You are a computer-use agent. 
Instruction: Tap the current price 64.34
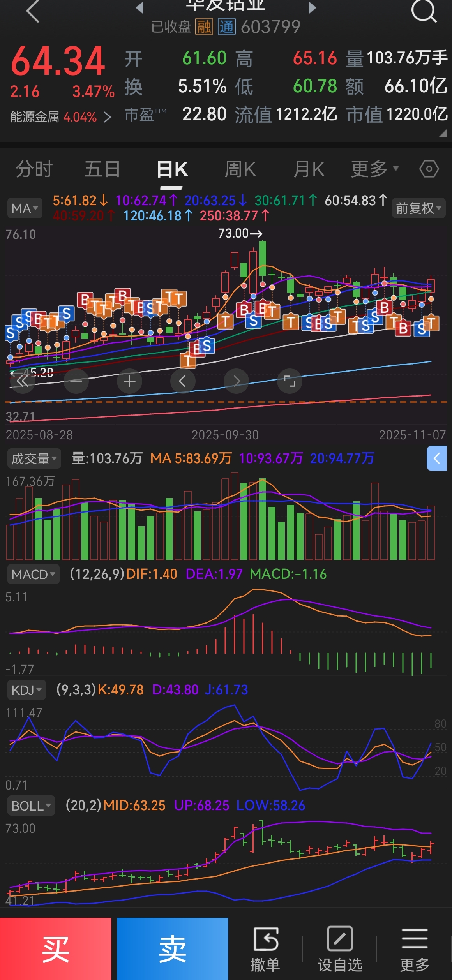58,61
